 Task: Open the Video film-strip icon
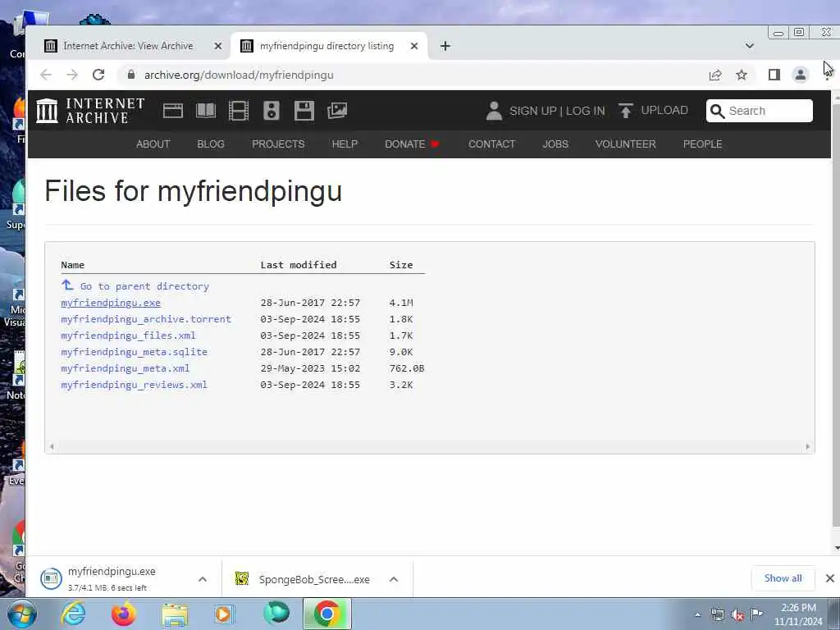click(239, 111)
